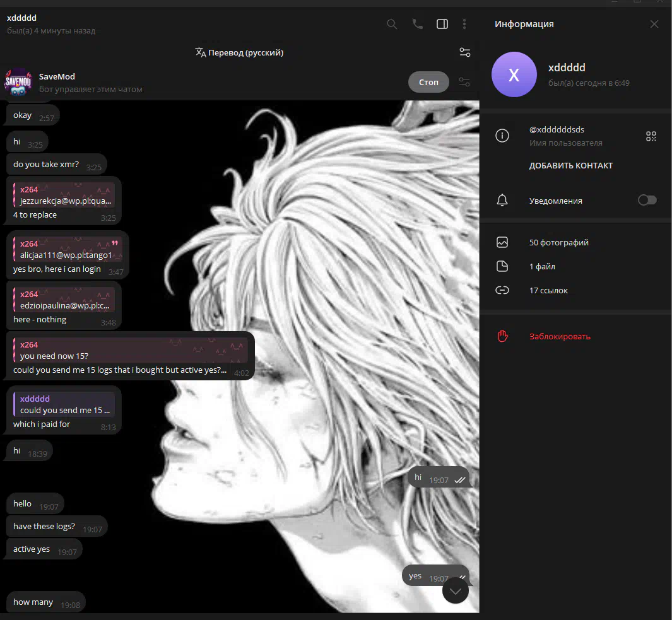
Task: Jump to latest messages down arrow
Action: [455, 591]
